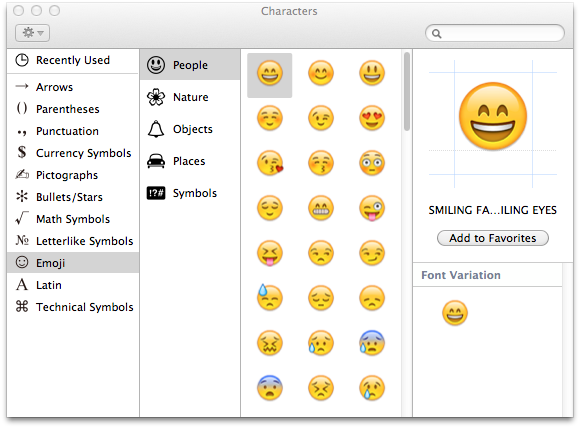Screen dimensions: 580x428
Task: Select the Arrows category
Action: [x=72, y=87]
